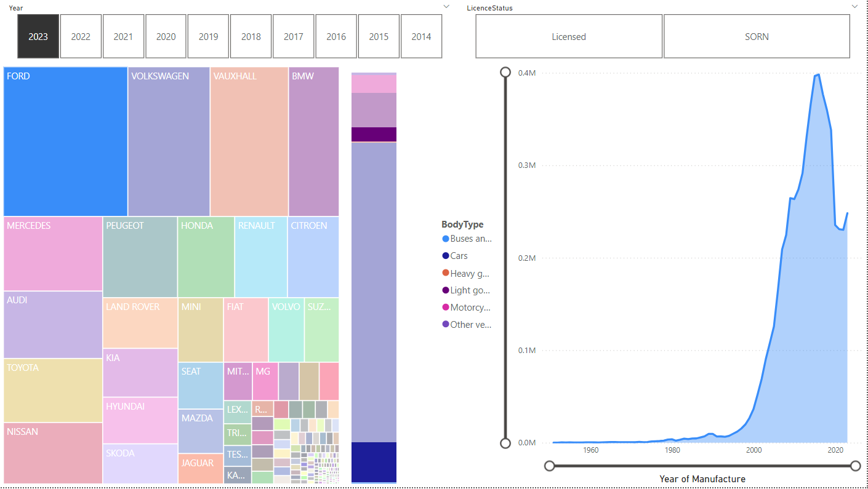Select the SEAT treemap tile
The height and width of the screenshot is (489, 868).
[x=201, y=386]
